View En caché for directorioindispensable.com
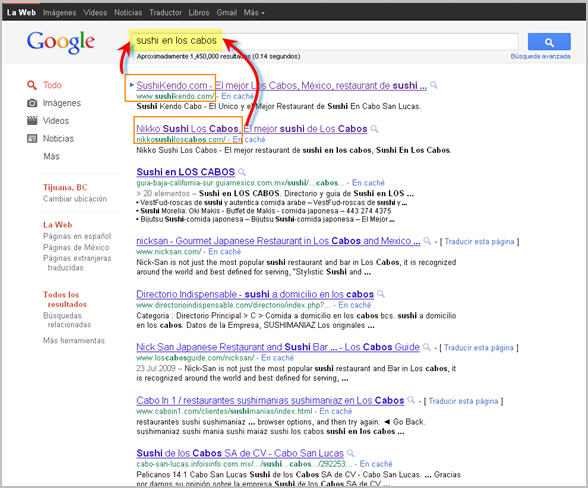 (x=354, y=305)
